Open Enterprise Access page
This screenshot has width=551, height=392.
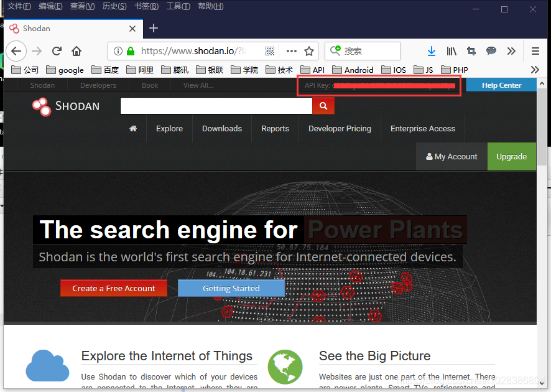423,129
